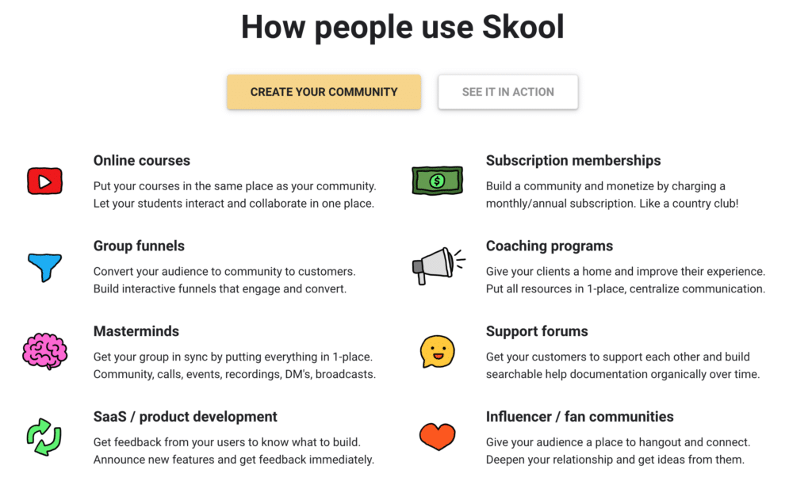Click the How people use Skool title
The image size is (812, 504).
(x=402, y=27)
